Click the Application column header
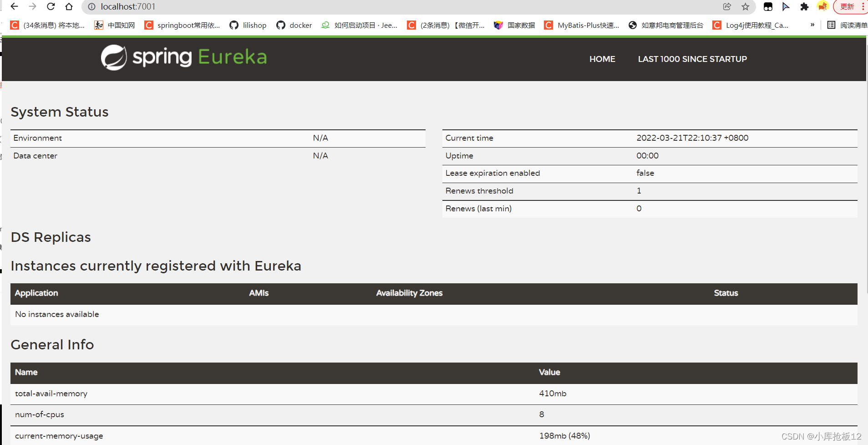868x445 pixels. point(36,293)
